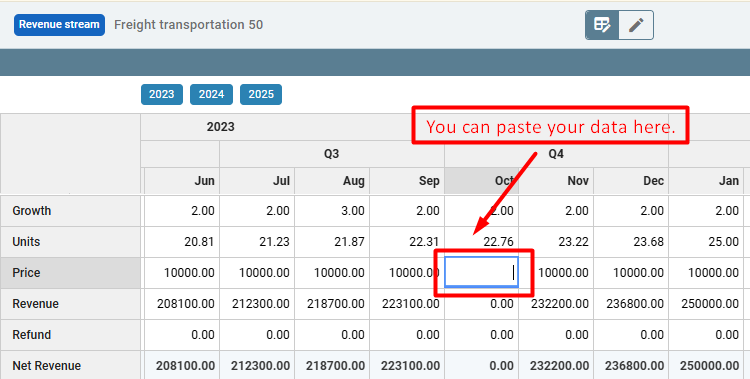Select Units cell 22.76
Image resolution: width=750 pixels, height=379 pixels.
click(x=482, y=242)
